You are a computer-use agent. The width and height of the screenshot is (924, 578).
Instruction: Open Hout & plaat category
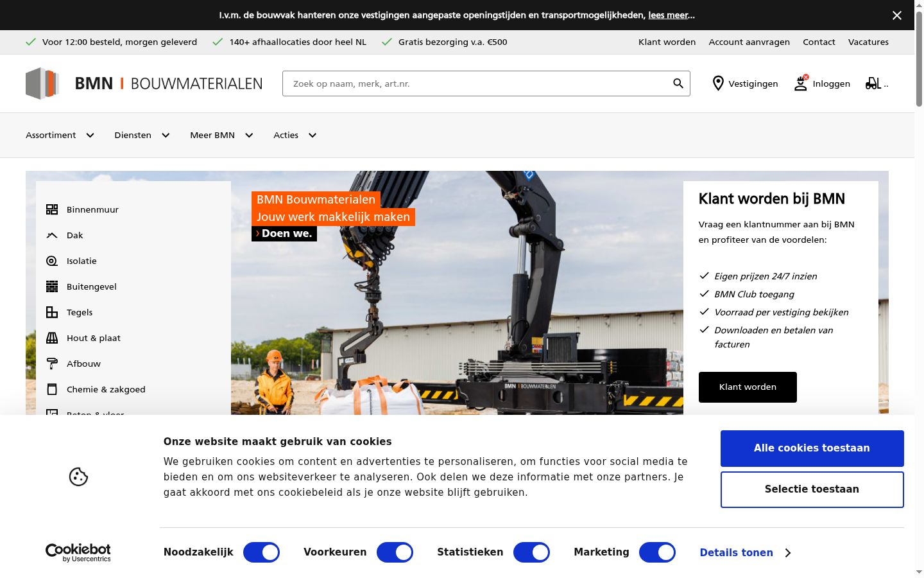pos(94,338)
